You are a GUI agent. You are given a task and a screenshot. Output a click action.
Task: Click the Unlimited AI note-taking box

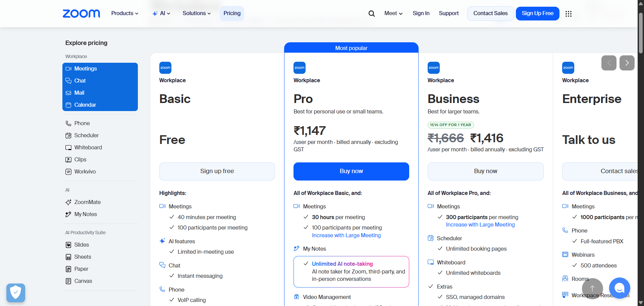(351, 272)
